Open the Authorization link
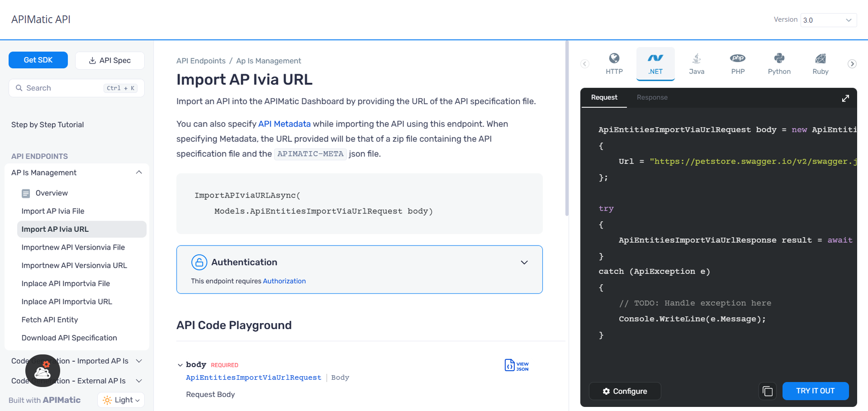The height and width of the screenshot is (411, 868). [x=284, y=281]
